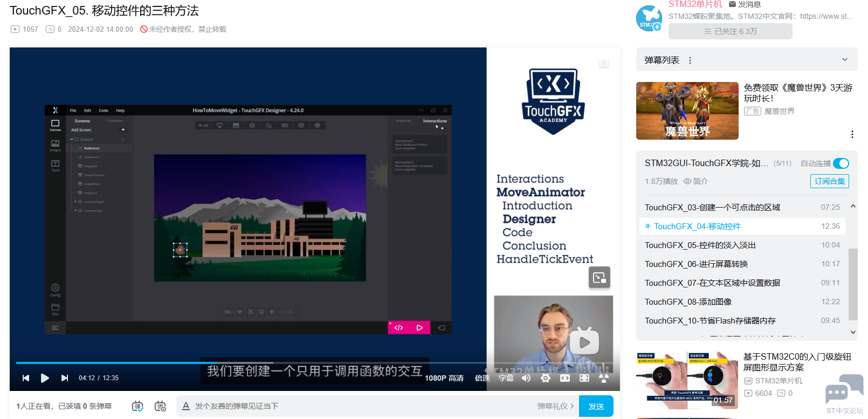
Task: Select TouchGFX_06-进行屏幕转换 from playlist
Action: pyautogui.click(x=696, y=264)
